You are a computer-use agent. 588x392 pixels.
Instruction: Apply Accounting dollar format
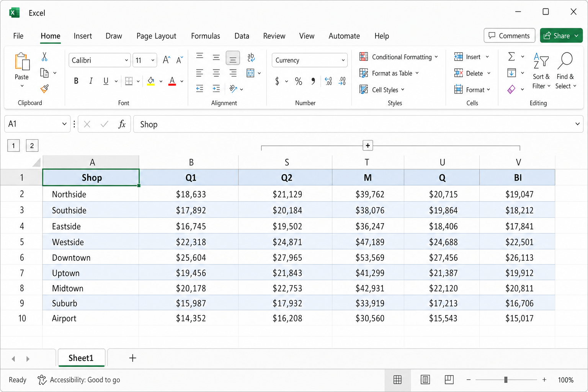(277, 81)
